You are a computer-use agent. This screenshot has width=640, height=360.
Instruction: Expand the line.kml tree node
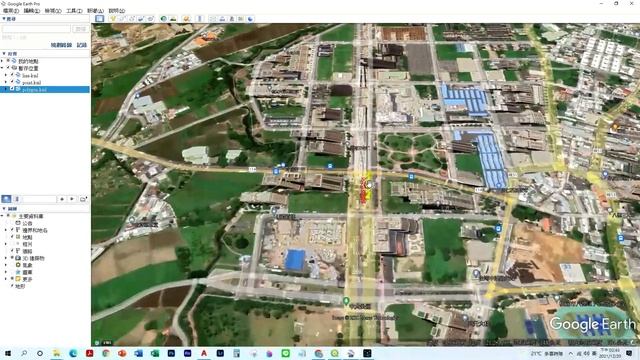click(7, 75)
